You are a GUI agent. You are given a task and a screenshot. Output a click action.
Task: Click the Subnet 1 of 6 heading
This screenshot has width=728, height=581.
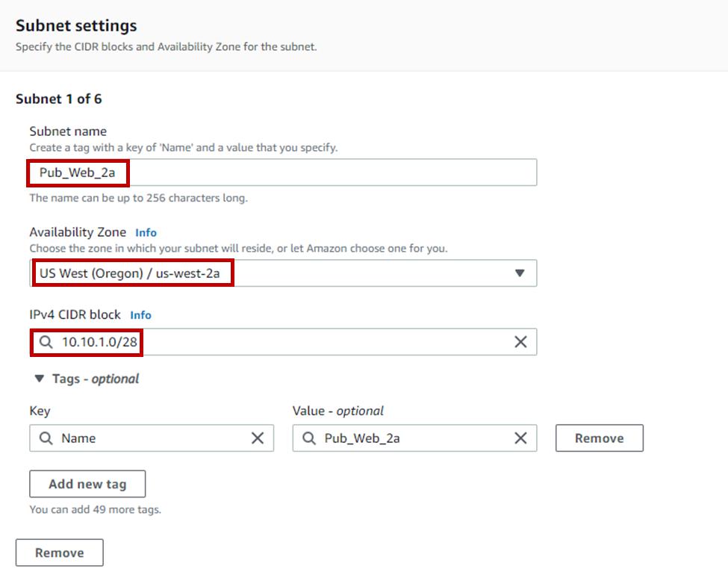(58, 99)
